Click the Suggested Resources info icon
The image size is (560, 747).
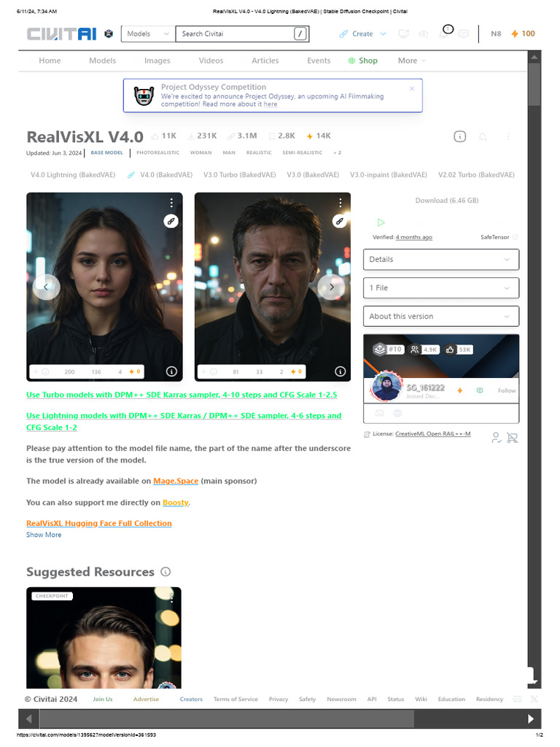pos(166,572)
